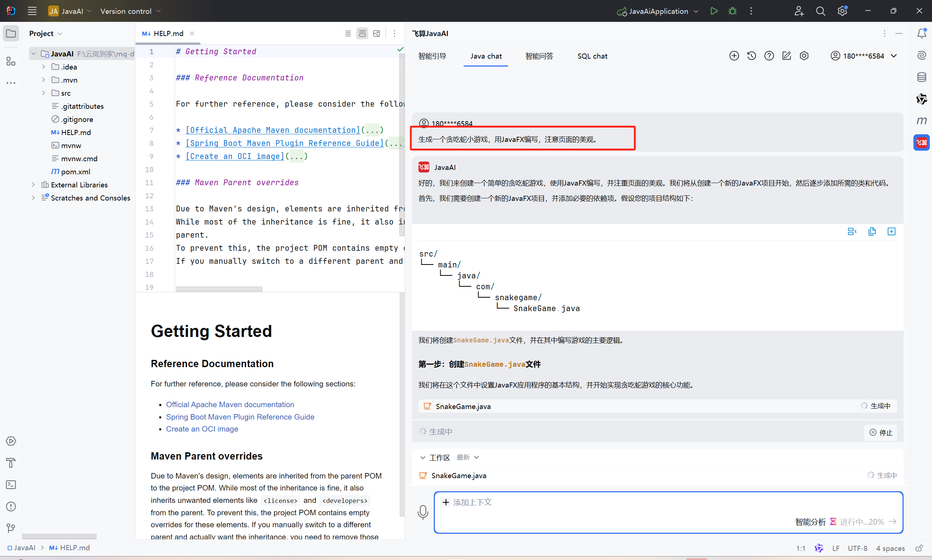The image size is (932, 560).
Task: Click the 添加上下文 chat input field
Action: (472, 502)
